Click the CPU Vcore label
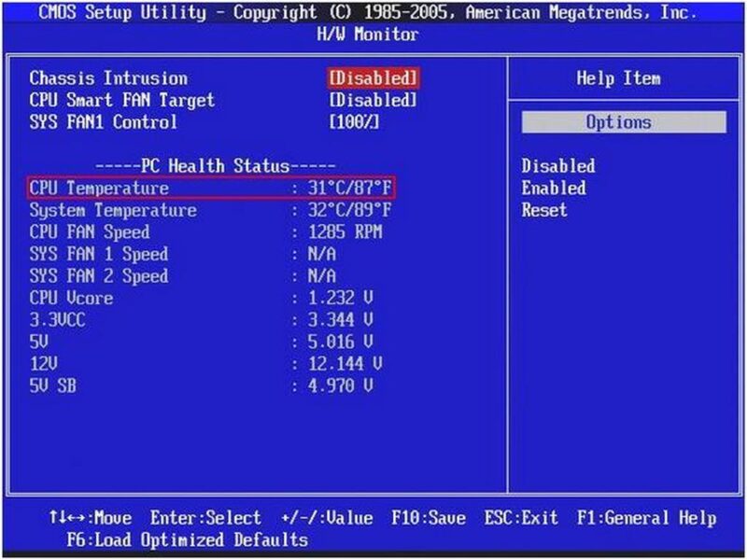 tap(72, 298)
